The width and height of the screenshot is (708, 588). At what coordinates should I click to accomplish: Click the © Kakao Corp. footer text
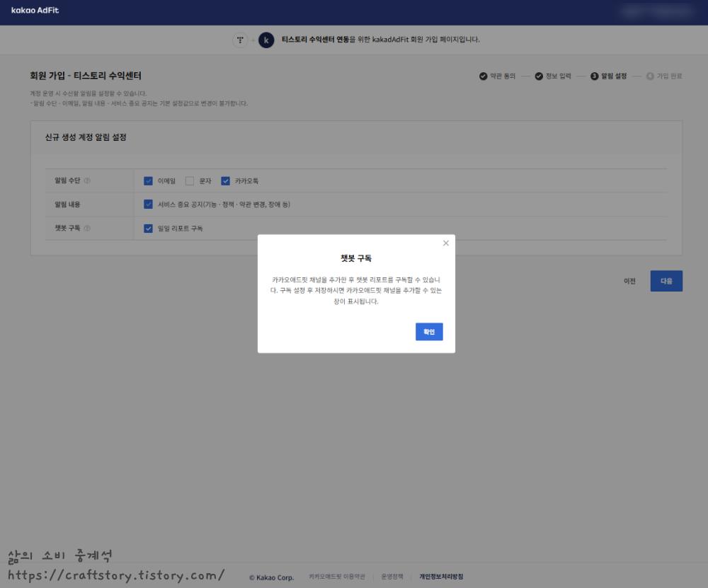click(271, 577)
